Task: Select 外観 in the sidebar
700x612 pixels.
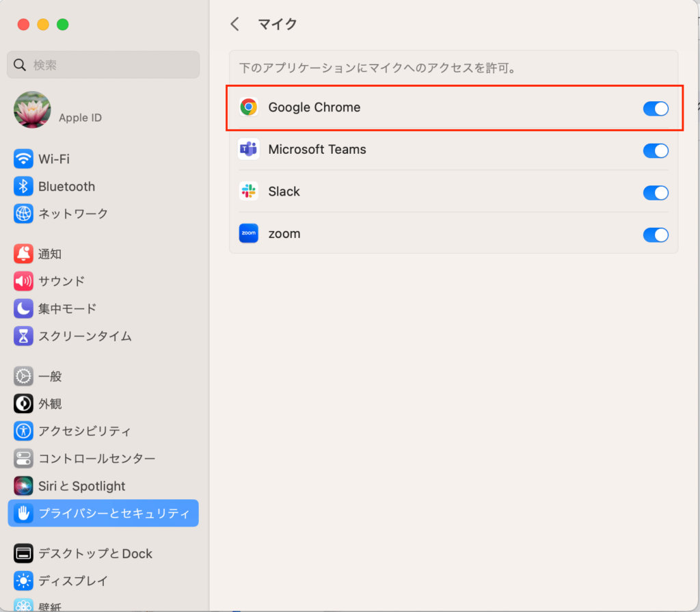Action: coord(103,403)
